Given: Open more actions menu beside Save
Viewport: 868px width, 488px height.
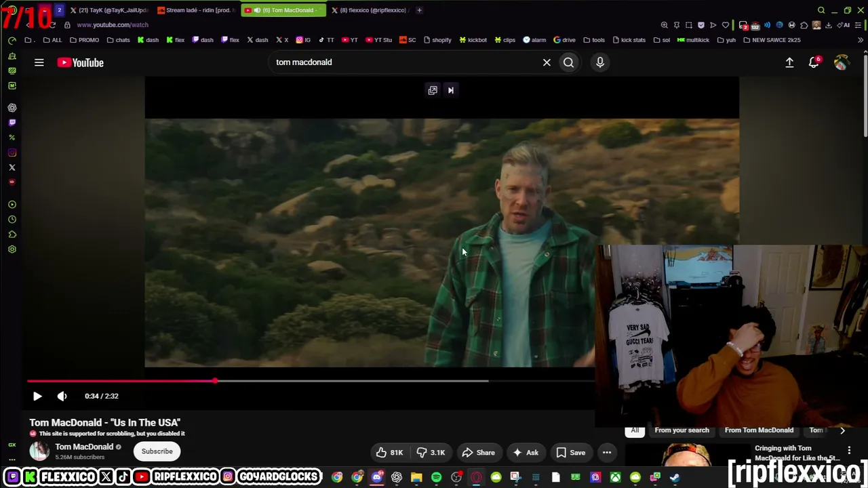Looking at the screenshot, I should (607, 453).
